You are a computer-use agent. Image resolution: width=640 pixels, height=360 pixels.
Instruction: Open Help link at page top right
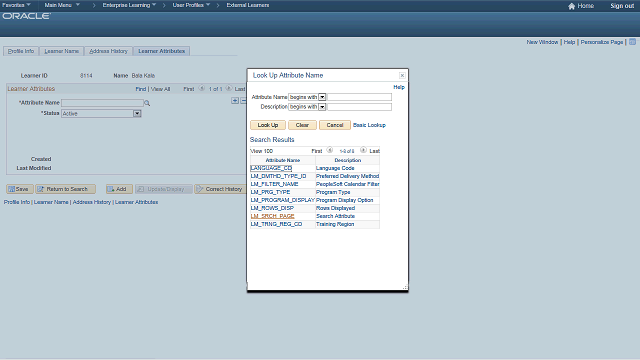coord(569,42)
